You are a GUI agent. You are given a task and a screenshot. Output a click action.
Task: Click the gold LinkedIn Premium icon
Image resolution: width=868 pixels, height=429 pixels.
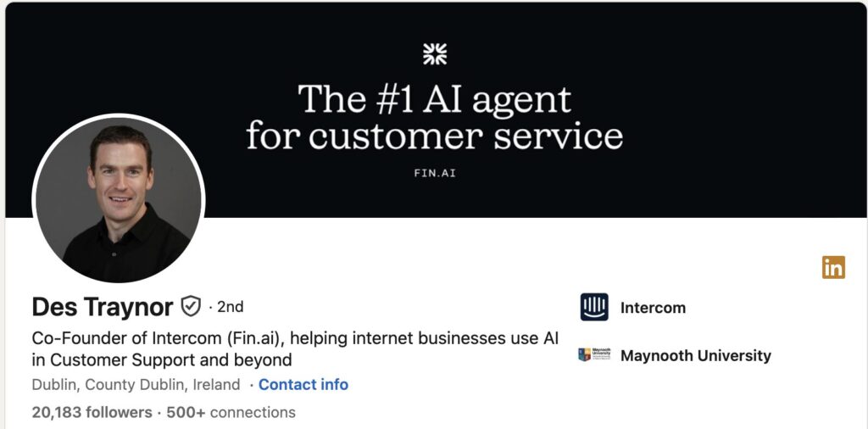tap(833, 267)
